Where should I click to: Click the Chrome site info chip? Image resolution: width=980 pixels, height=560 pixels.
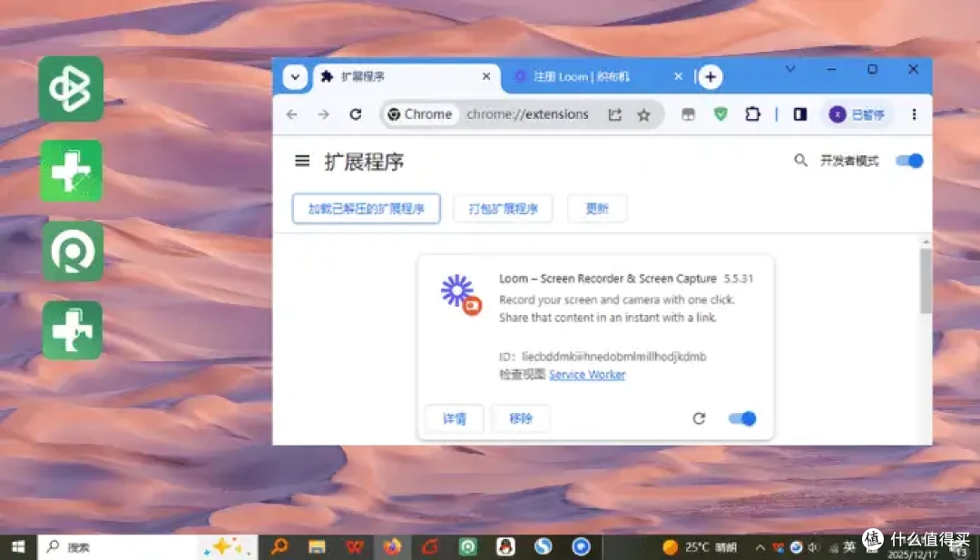420,114
